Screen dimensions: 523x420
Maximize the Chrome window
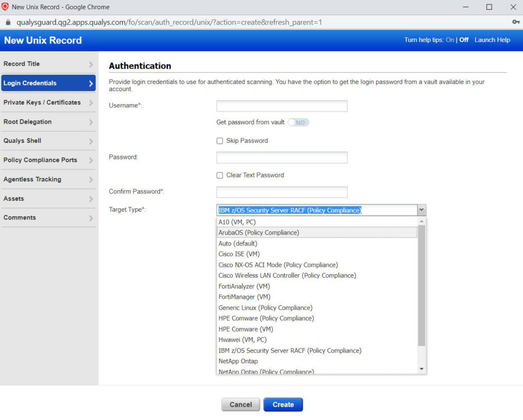489,7
